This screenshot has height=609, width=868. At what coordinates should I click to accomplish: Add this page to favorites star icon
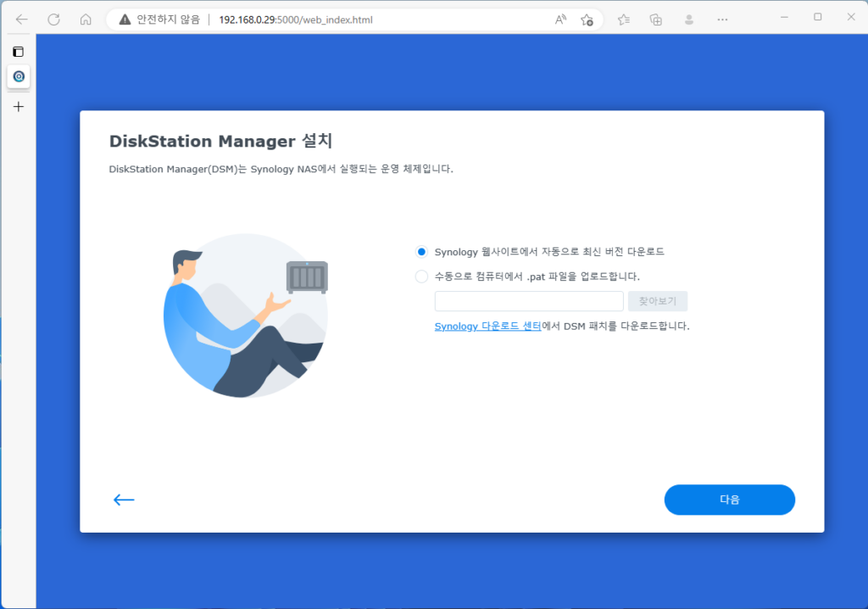pyautogui.click(x=587, y=20)
